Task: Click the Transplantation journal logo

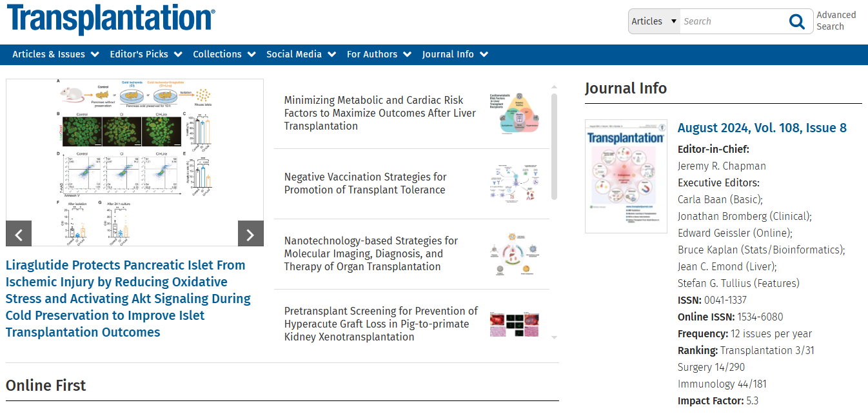Action: [110, 19]
